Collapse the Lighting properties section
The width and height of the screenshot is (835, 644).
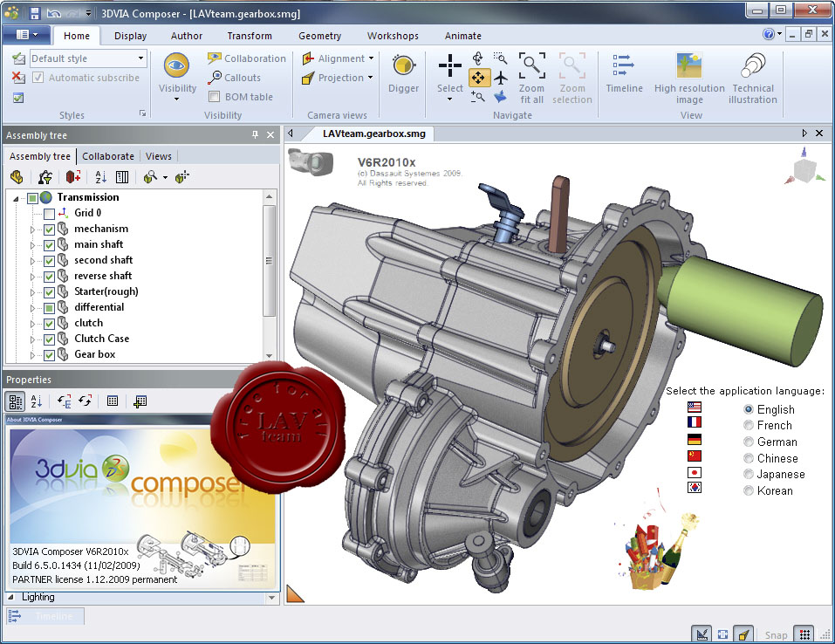[10, 597]
